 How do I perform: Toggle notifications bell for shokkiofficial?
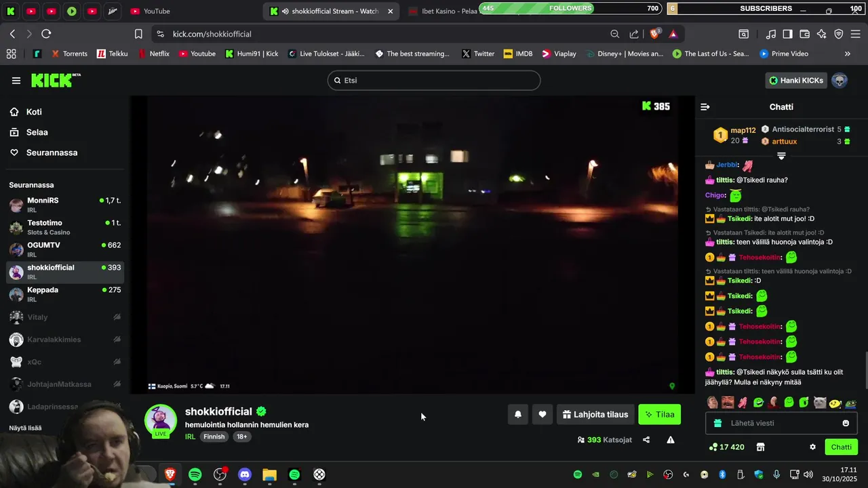pyautogui.click(x=517, y=414)
